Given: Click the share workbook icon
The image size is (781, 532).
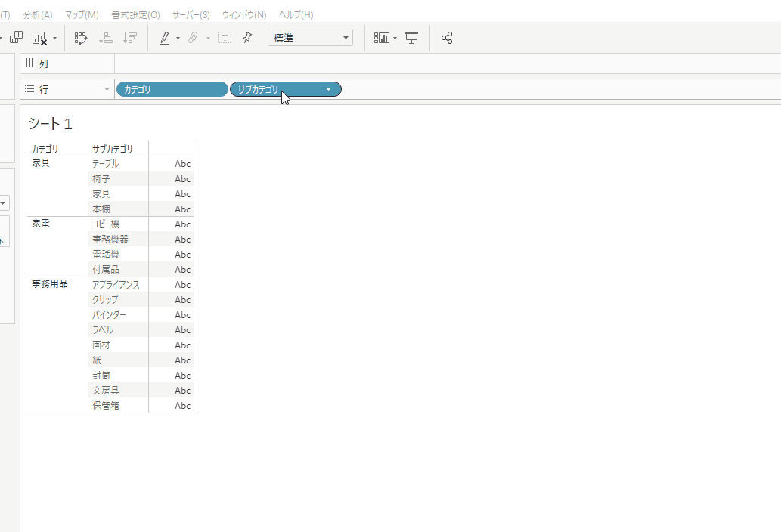Looking at the screenshot, I should point(447,38).
